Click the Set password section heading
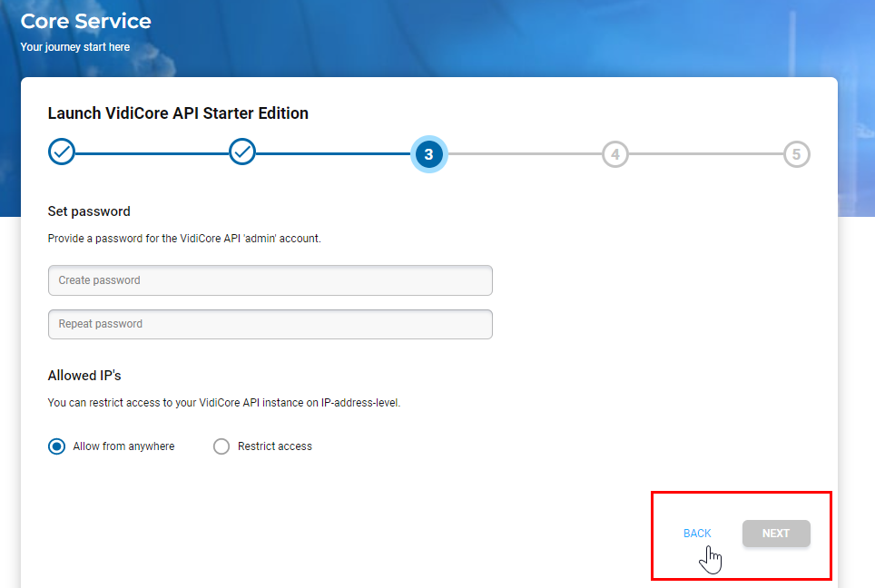 click(89, 211)
